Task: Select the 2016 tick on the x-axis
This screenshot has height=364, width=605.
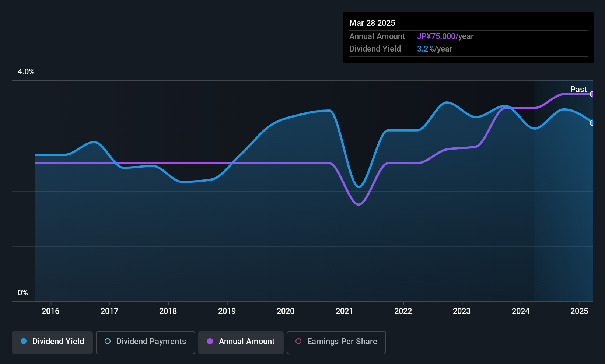Action: tap(50, 311)
